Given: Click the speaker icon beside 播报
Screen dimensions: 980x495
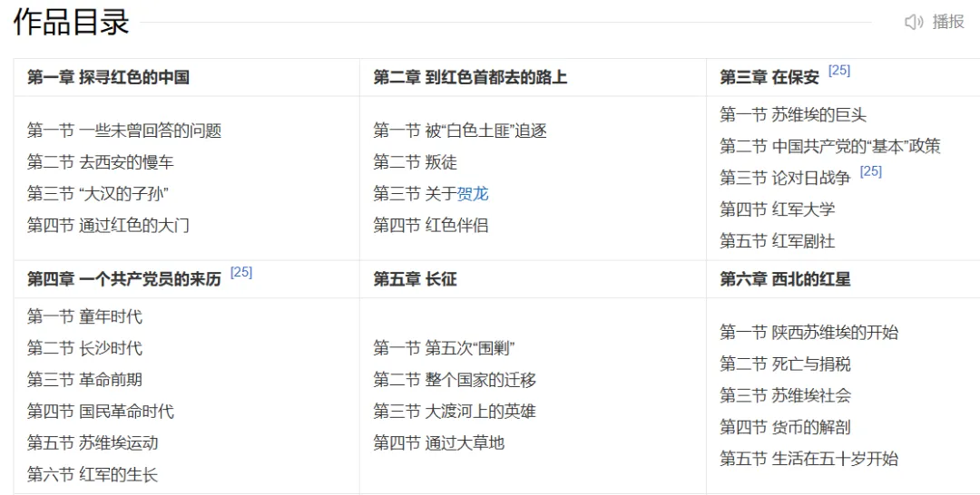Looking at the screenshot, I should (914, 22).
